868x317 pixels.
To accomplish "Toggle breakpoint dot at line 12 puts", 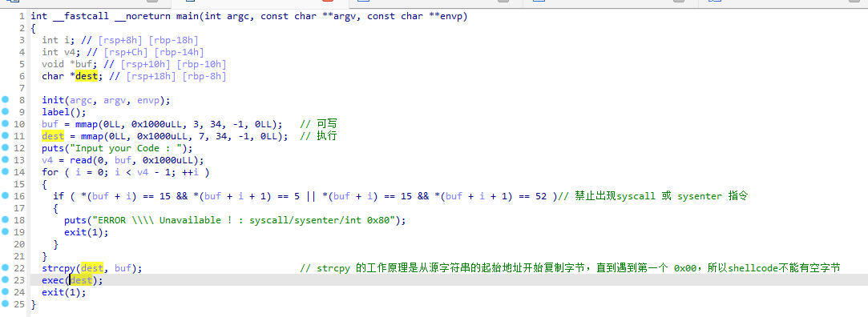I will (x=5, y=148).
